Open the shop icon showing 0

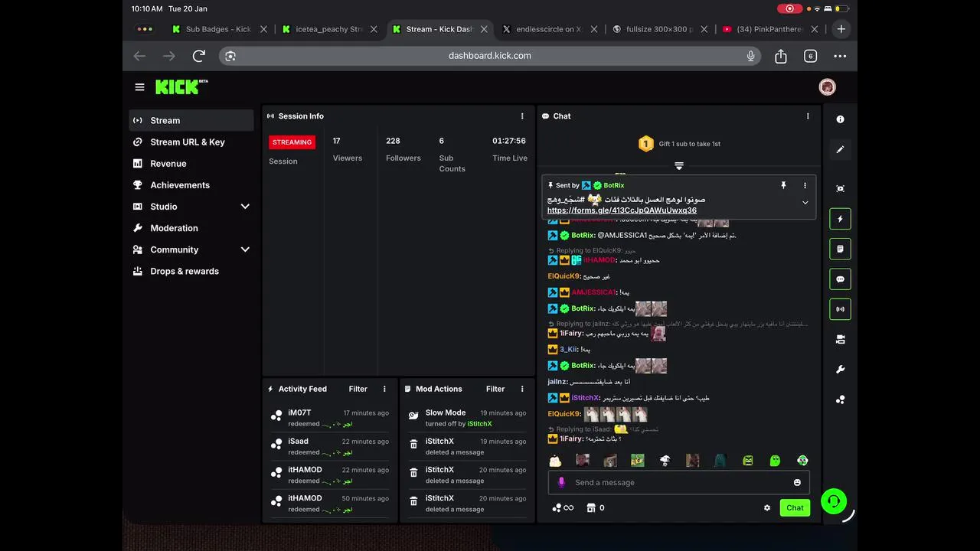[x=596, y=507]
